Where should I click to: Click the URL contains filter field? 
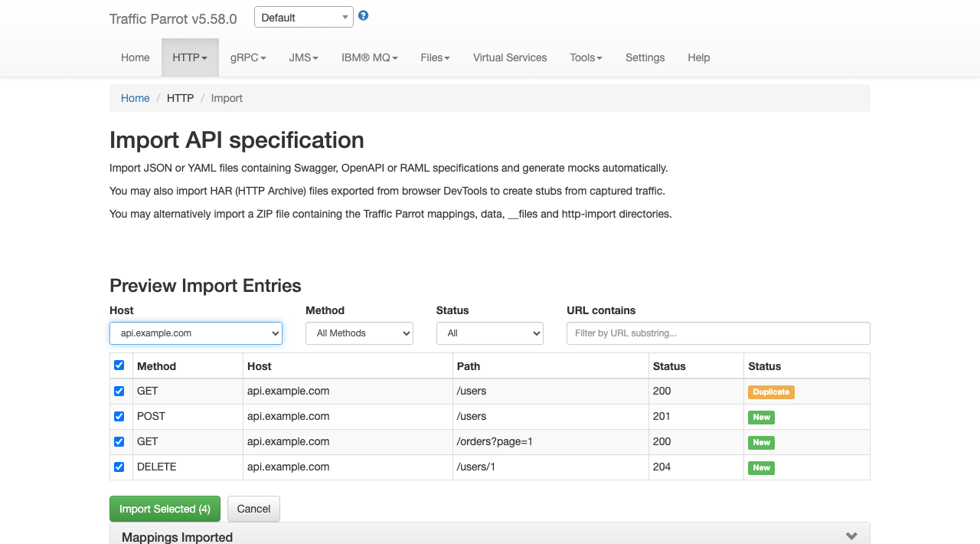pos(718,333)
